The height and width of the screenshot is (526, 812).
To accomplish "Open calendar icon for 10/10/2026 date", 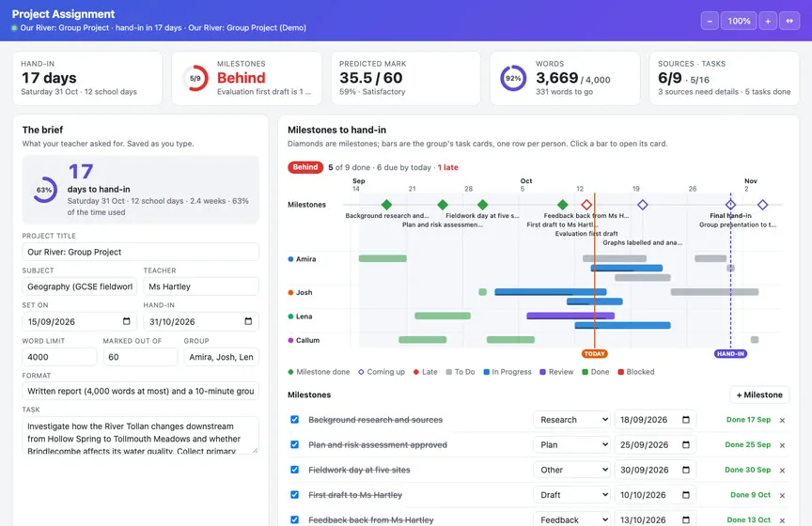I will (x=686, y=495).
